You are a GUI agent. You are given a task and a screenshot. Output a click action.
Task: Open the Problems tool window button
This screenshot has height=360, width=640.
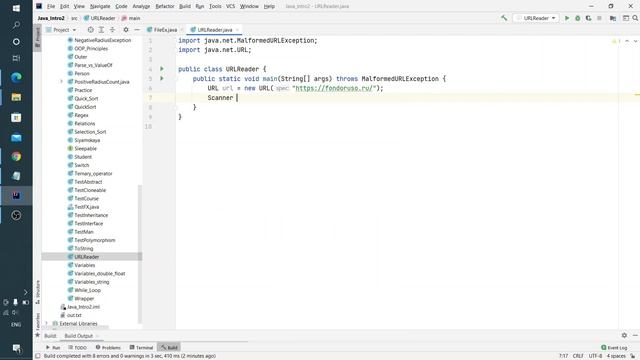point(108,347)
